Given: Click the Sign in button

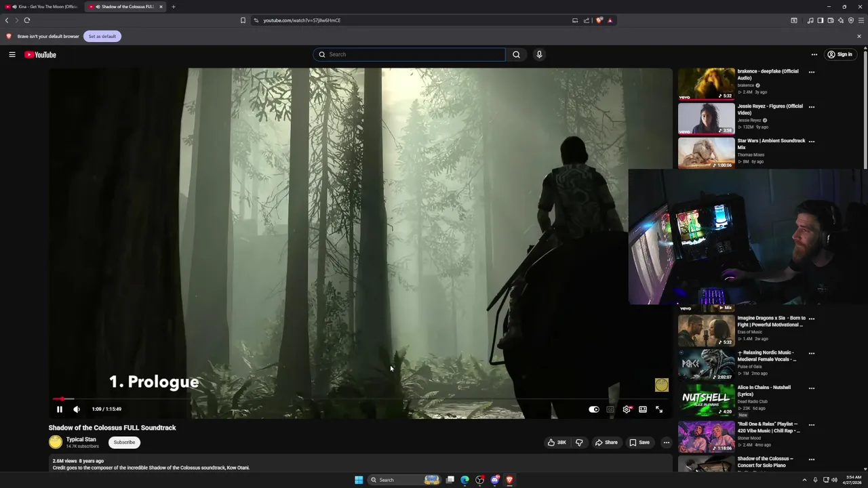Looking at the screenshot, I should coord(840,54).
